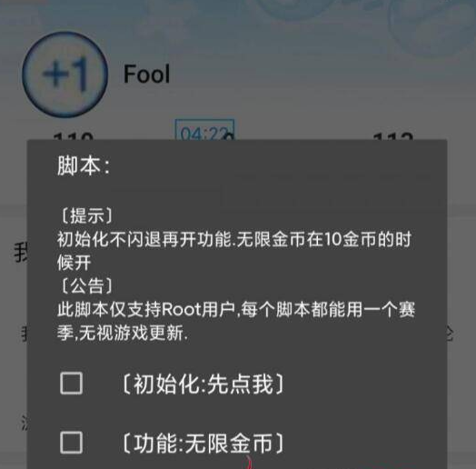Screen dimensions: 476x469
Task: Tap the 110 count behind the dialog
Action: coord(73,135)
